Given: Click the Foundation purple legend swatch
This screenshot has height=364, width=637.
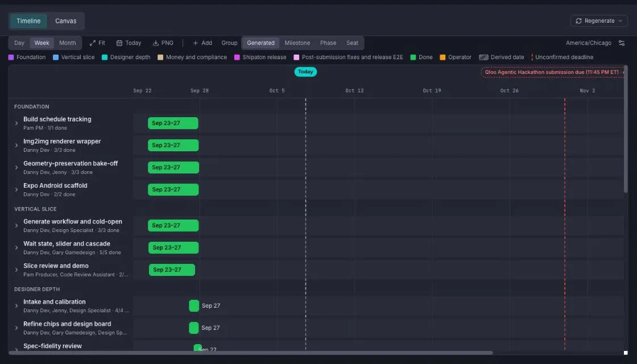Looking at the screenshot, I should [x=11, y=57].
